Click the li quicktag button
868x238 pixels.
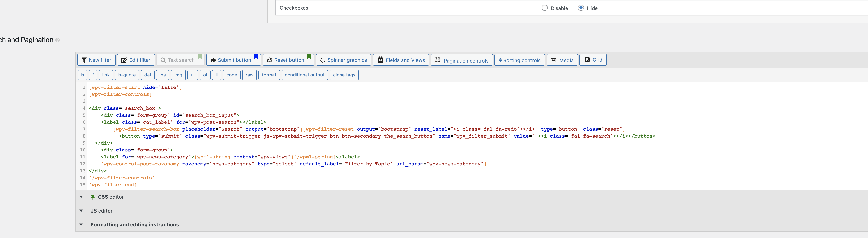tap(217, 75)
